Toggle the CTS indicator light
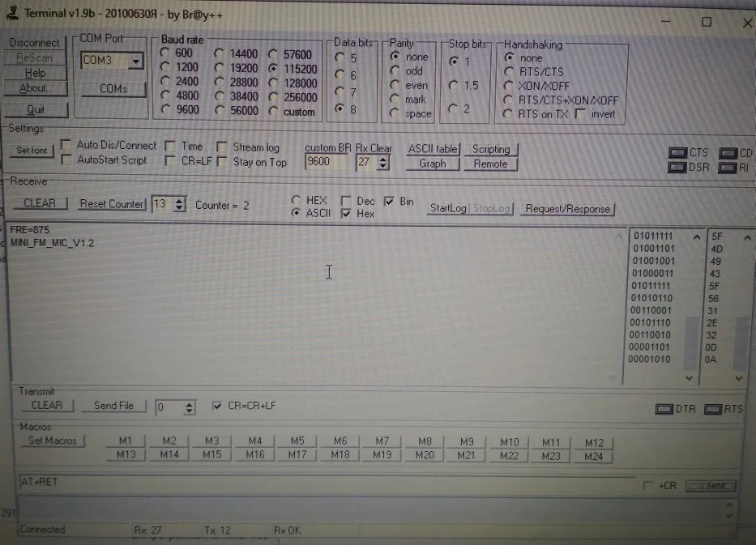 678,153
